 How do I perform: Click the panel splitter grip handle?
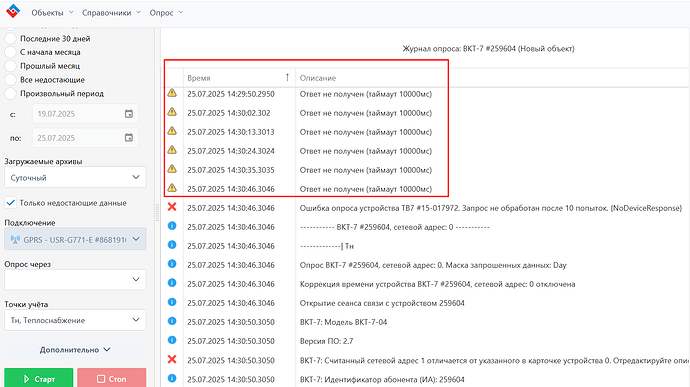[157, 213]
